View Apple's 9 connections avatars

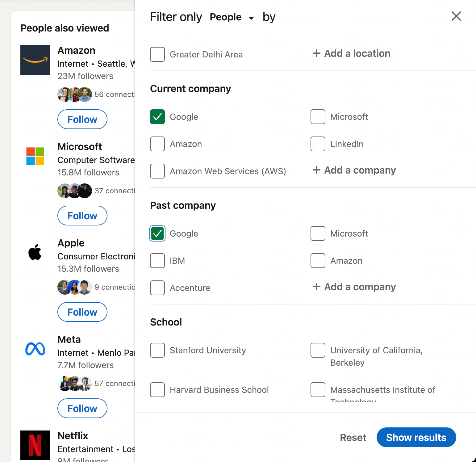click(x=75, y=287)
